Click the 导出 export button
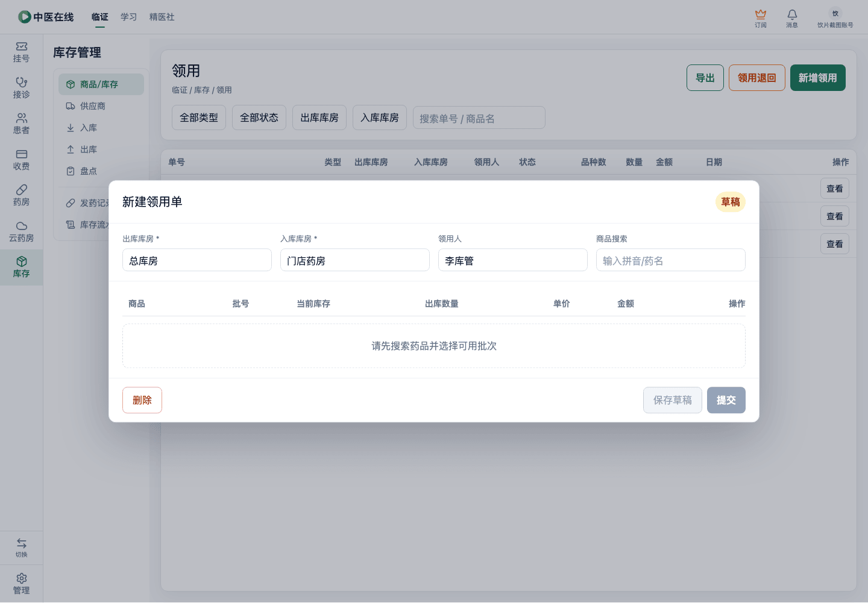Screen dimensions: 868x603 coord(705,78)
